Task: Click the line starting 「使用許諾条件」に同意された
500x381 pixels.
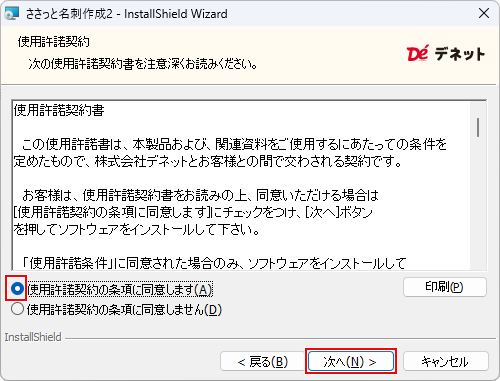Action: tap(214, 263)
